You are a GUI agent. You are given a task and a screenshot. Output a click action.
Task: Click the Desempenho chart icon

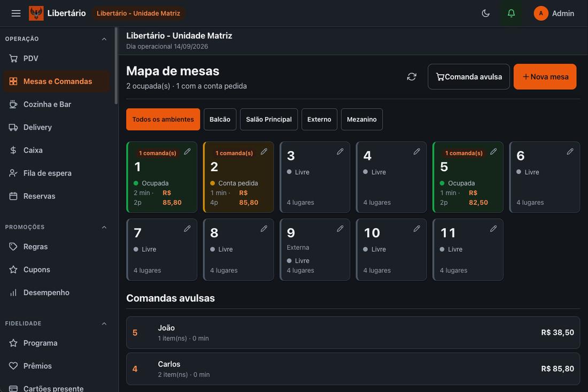coord(13,293)
